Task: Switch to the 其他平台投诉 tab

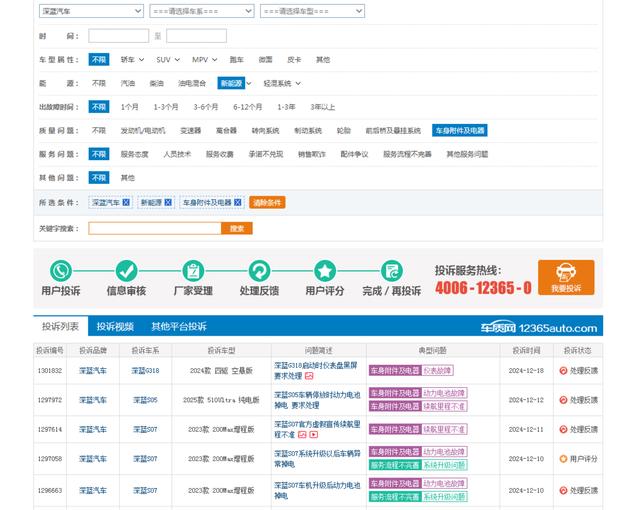Action: pos(179,327)
